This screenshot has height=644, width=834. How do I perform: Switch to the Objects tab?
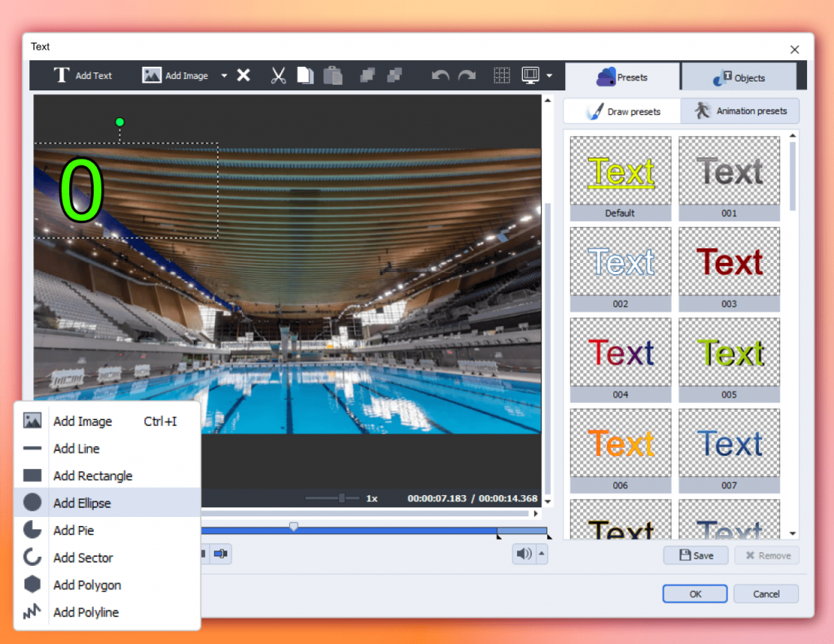pos(739,77)
